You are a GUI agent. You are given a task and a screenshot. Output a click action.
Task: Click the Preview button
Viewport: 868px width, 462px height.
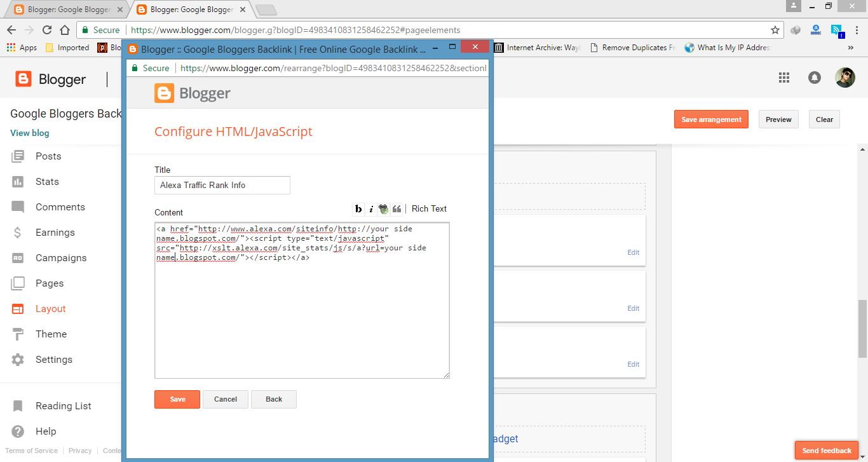(x=778, y=119)
